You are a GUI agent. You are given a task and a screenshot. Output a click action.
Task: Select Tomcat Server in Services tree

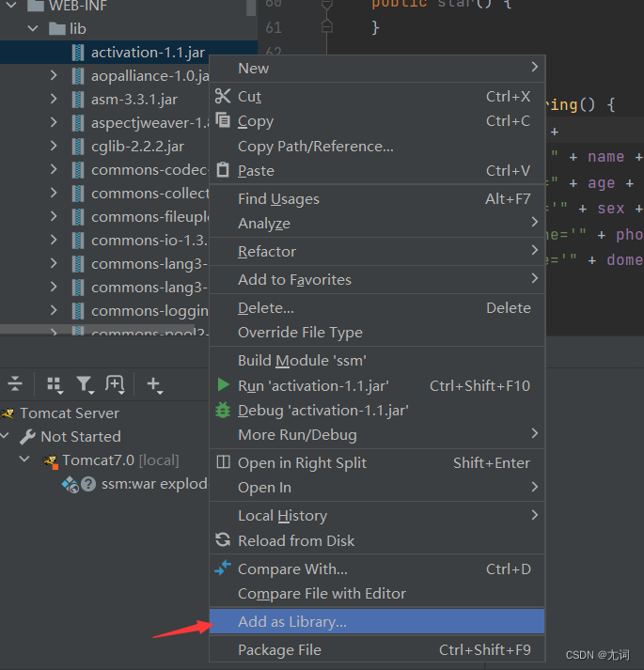click(104, 413)
